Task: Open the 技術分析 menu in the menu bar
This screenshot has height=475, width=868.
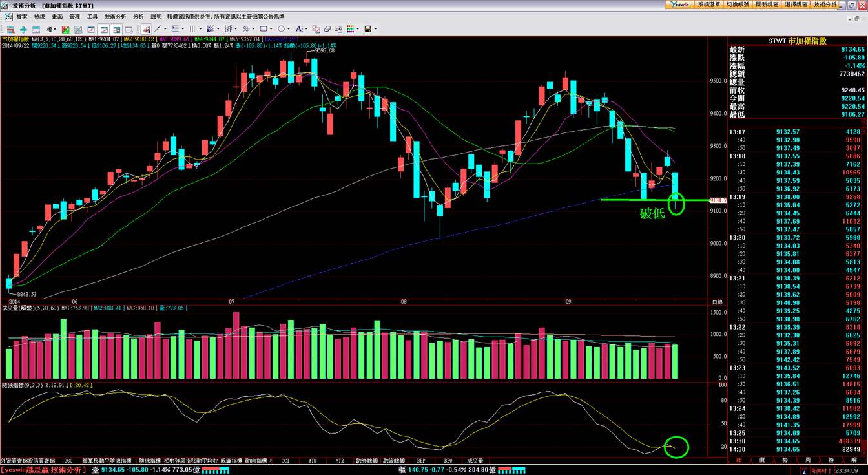Action: coord(115,16)
